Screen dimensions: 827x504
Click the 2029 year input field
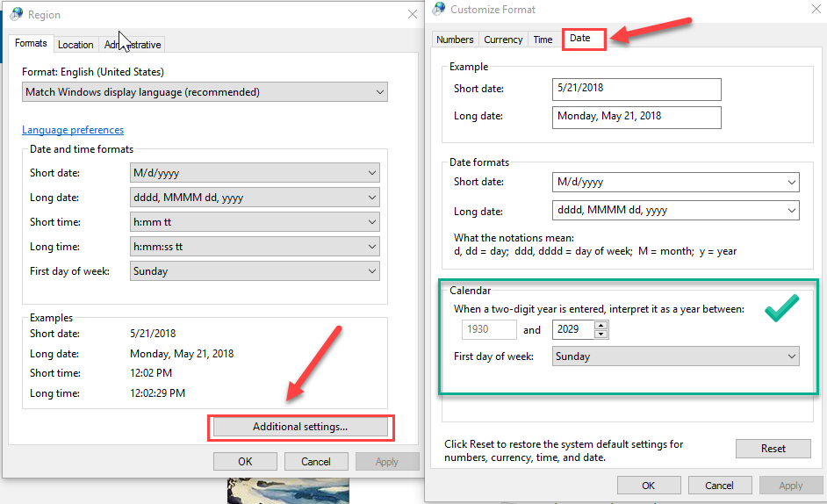573,329
